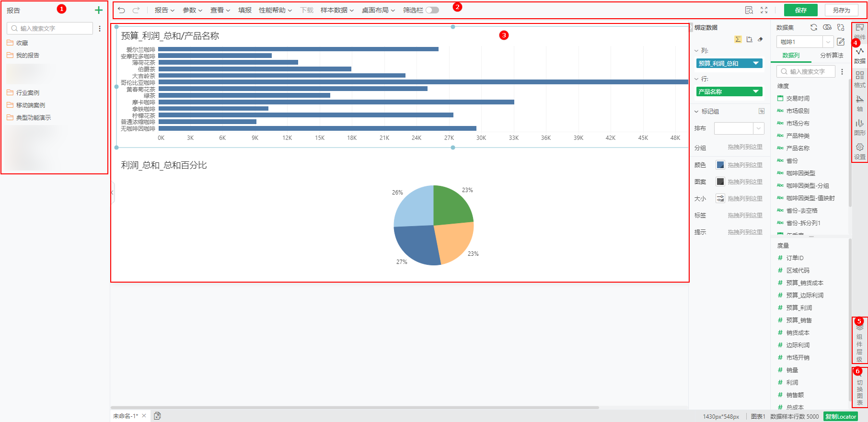This screenshot has width=868, height=422.
Task: Open the 预算_利润_总和 column pill dropdown
Action: click(756, 63)
